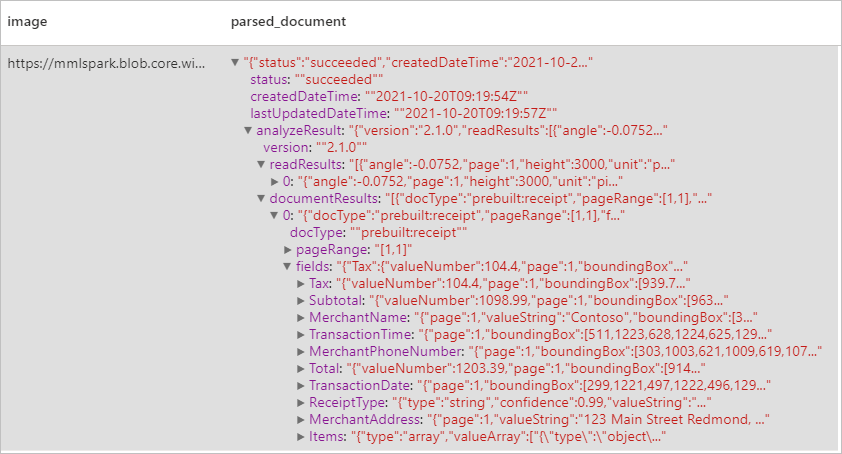Click the mmlspark blob image URL cell
The image size is (842, 454).
point(106,63)
